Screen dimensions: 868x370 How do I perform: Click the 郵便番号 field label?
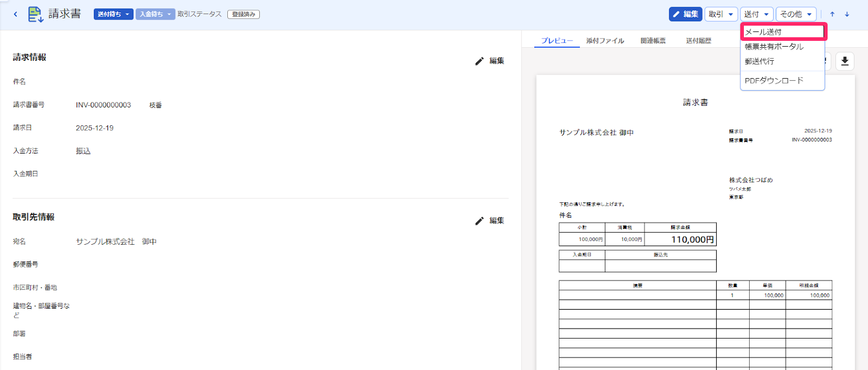tap(25, 264)
